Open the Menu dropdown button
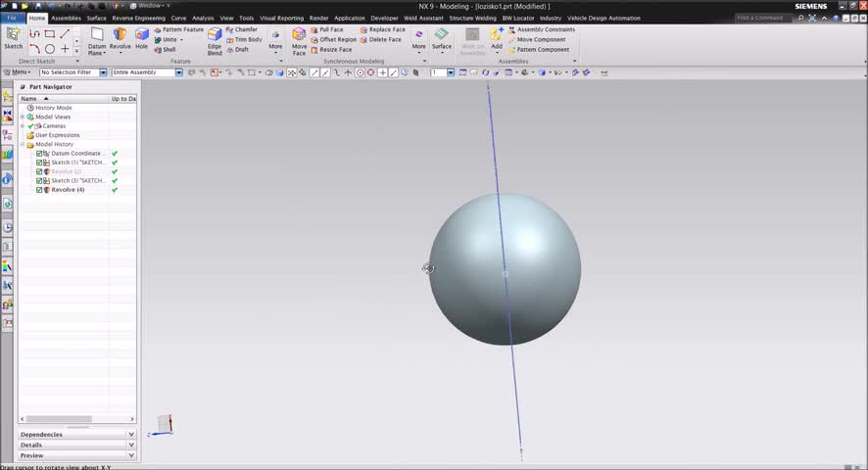 coord(18,72)
